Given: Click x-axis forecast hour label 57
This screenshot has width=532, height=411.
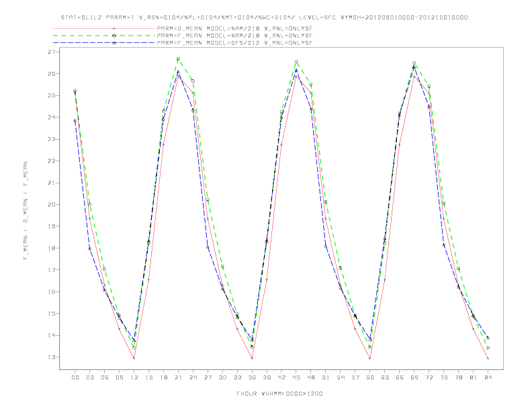Looking at the screenshot, I should coord(355,377).
